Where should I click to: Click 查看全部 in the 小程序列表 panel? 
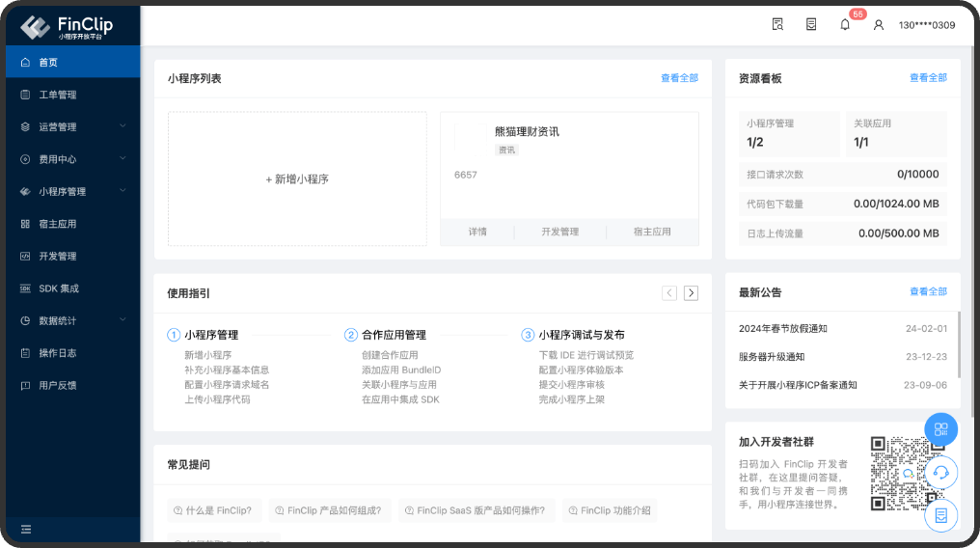[x=679, y=78]
